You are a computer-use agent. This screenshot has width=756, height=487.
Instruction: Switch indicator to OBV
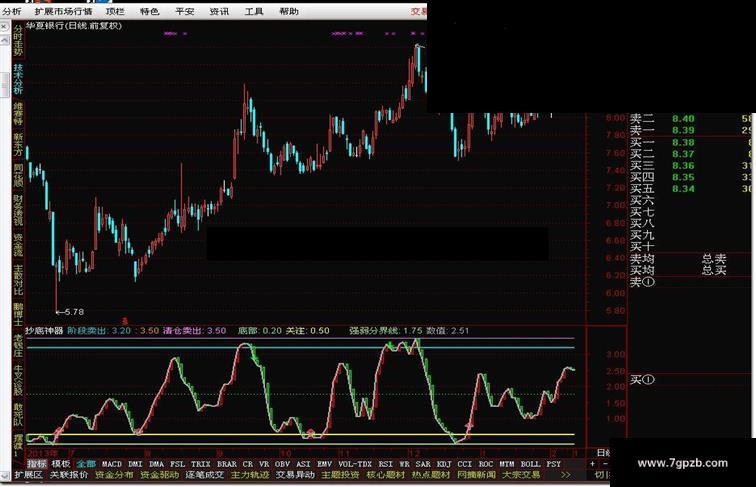click(282, 464)
